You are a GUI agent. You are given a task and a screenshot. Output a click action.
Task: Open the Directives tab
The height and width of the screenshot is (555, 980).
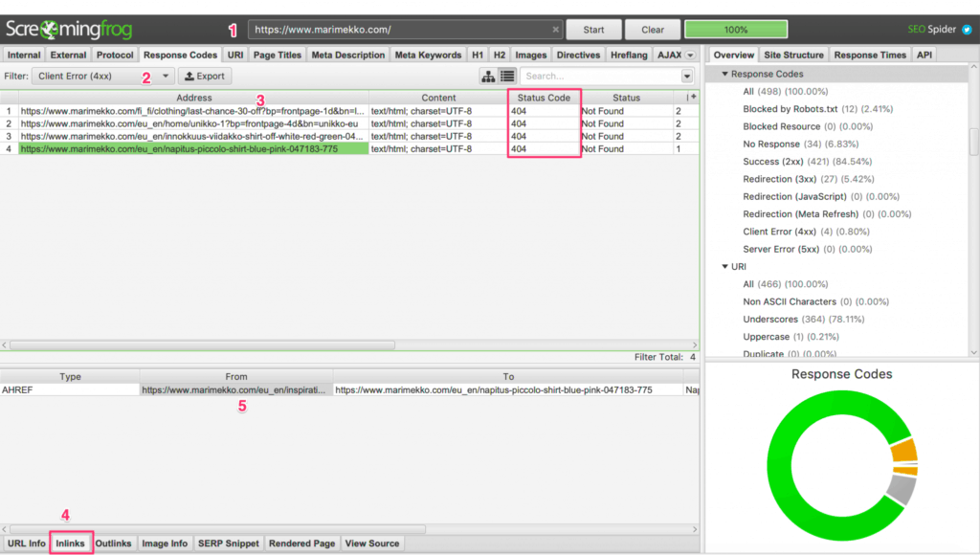tap(578, 55)
